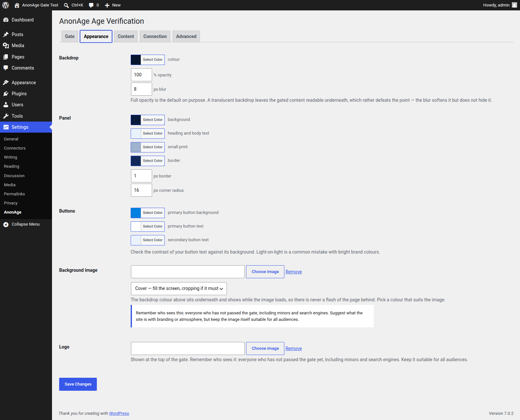Click the Tools wrench icon

tap(6, 116)
